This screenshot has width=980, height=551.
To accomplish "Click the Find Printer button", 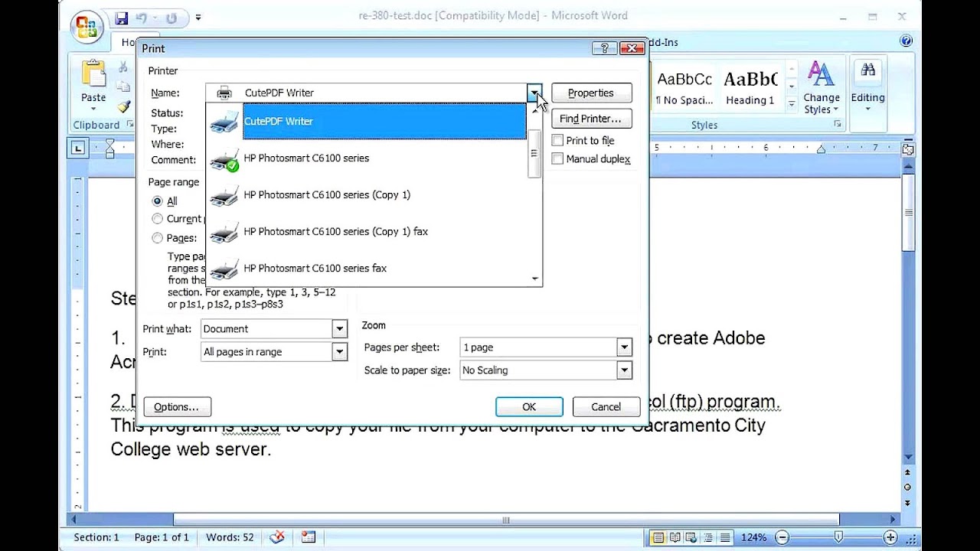I will coord(591,119).
